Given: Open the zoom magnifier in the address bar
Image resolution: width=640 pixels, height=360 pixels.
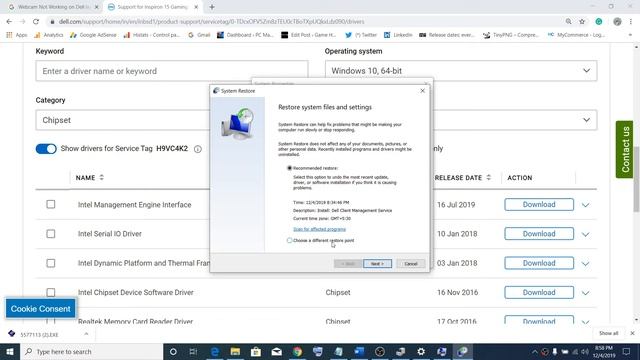Looking at the screenshot, I should [x=569, y=22].
